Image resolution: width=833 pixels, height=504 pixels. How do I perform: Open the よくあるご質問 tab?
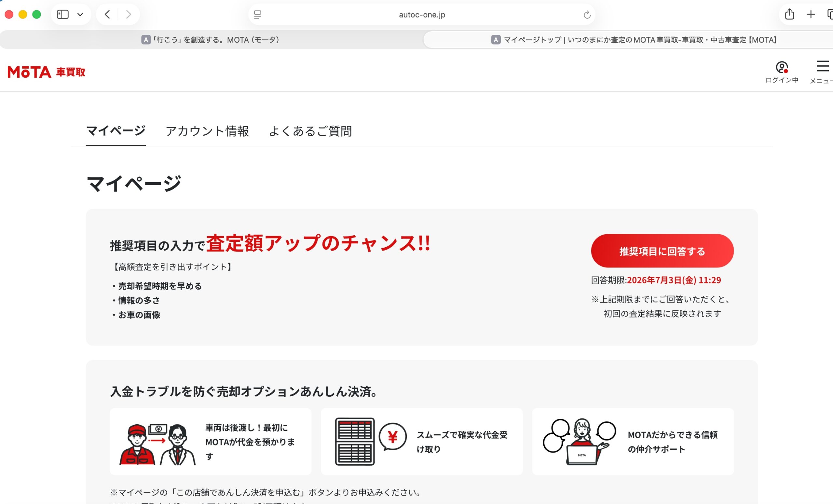[310, 131]
